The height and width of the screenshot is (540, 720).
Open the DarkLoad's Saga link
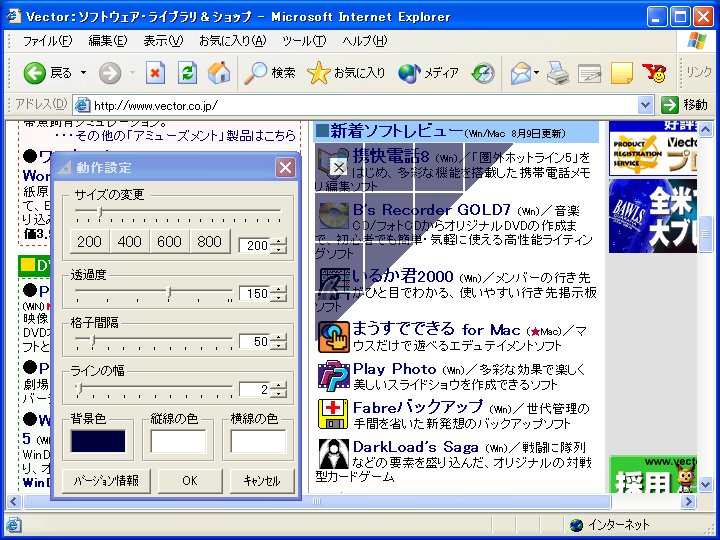(416, 447)
